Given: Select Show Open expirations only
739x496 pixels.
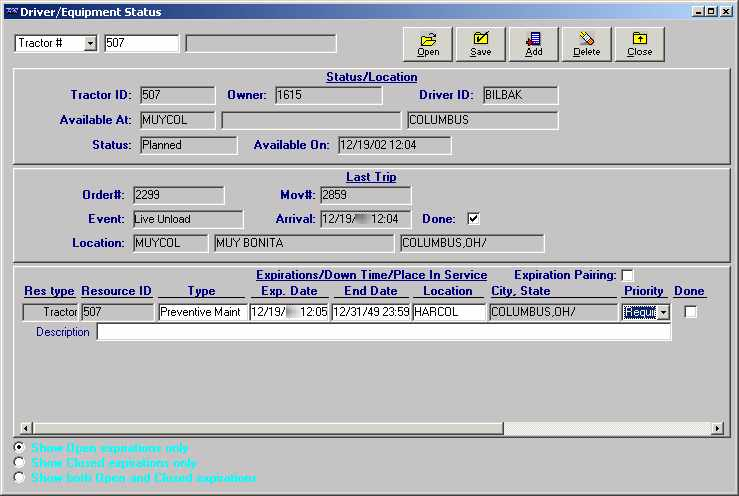Looking at the screenshot, I should pyautogui.click(x=20, y=448).
